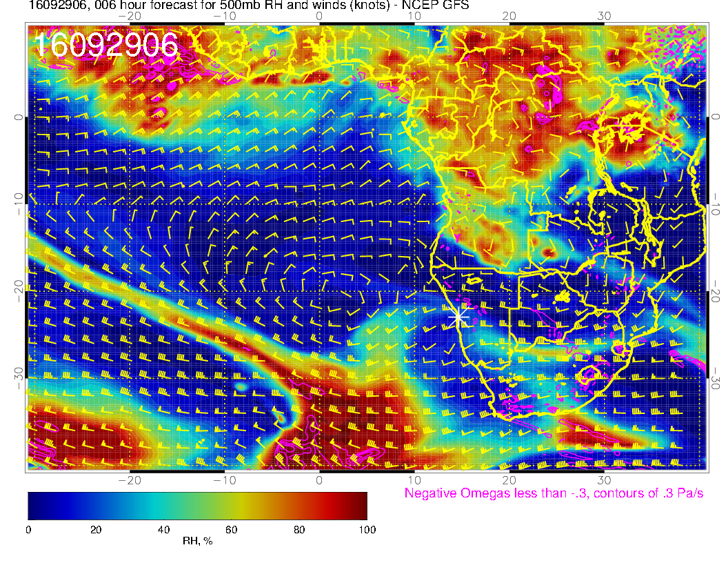The image size is (728, 563).
Task: Click the colorbar tick label 80
Action: [299, 530]
